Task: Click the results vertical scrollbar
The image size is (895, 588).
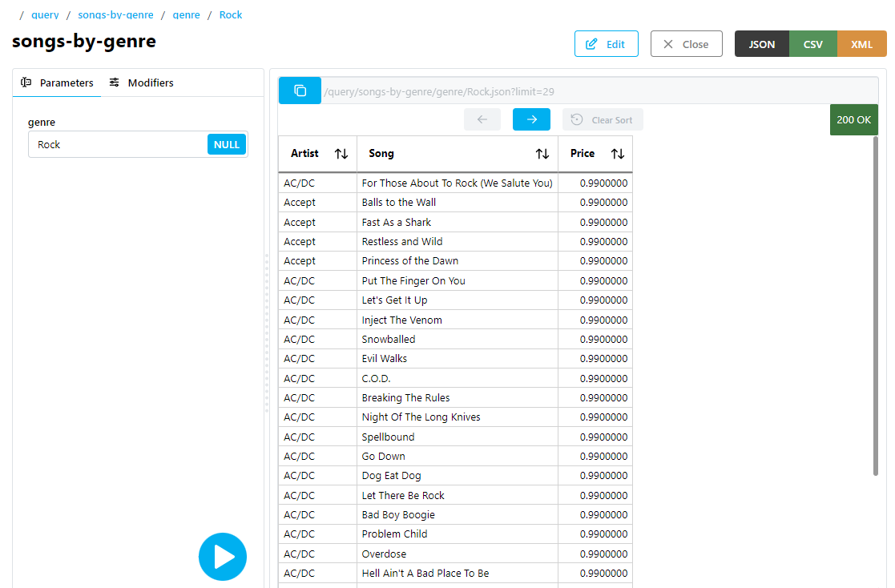Action: coord(876,305)
